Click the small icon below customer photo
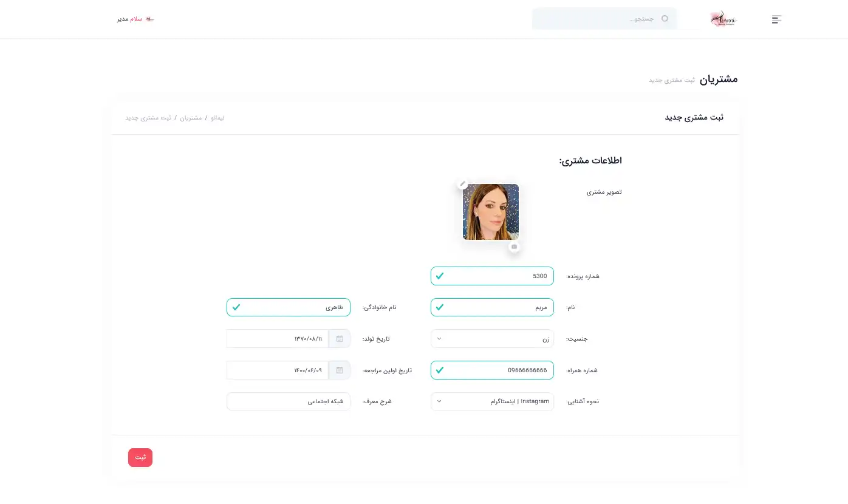This screenshot has width=848, height=504. pos(515,247)
